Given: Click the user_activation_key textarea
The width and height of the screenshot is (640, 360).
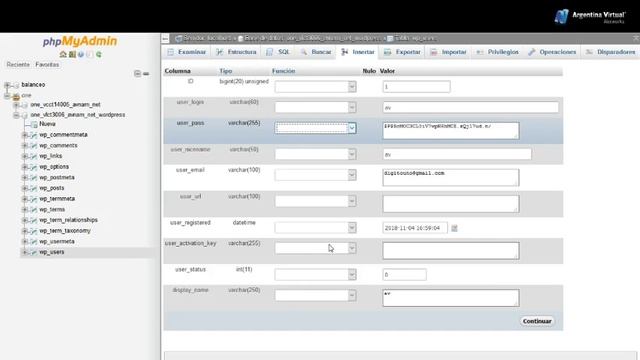Looking at the screenshot, I should 451,251.
